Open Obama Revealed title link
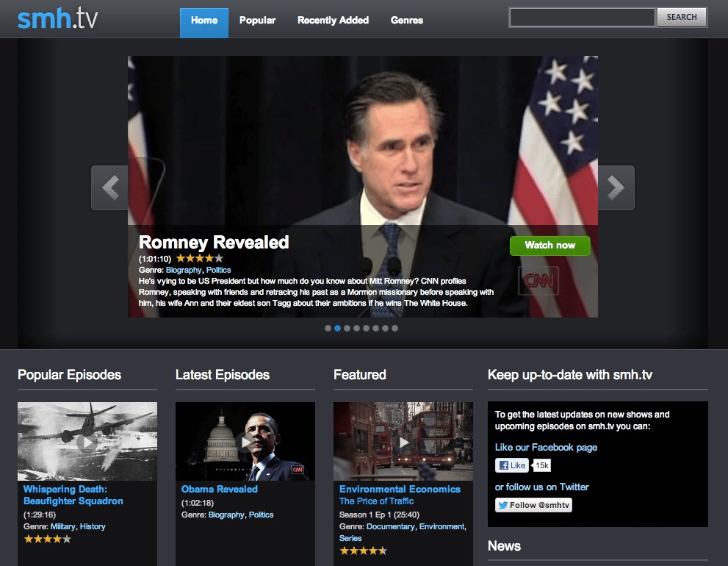Screen dimensions: 728x566 [219, 489]
